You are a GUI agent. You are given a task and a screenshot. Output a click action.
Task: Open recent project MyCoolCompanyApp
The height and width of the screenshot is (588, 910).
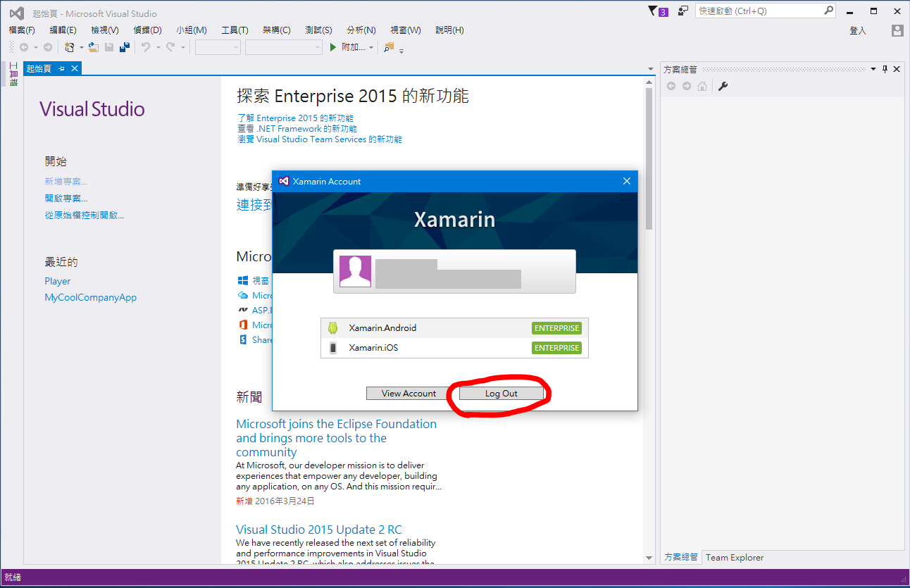pos(91,297)
